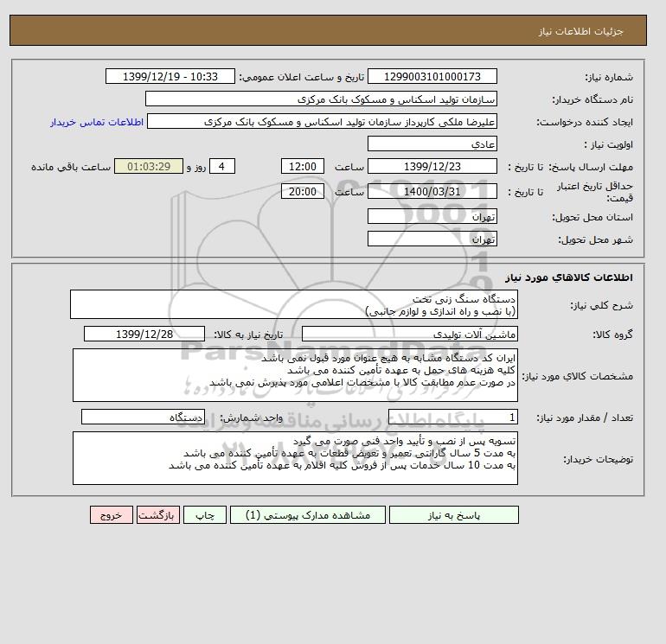Click delivery province field تهران
666x644 pixels.
pos(432,216)
